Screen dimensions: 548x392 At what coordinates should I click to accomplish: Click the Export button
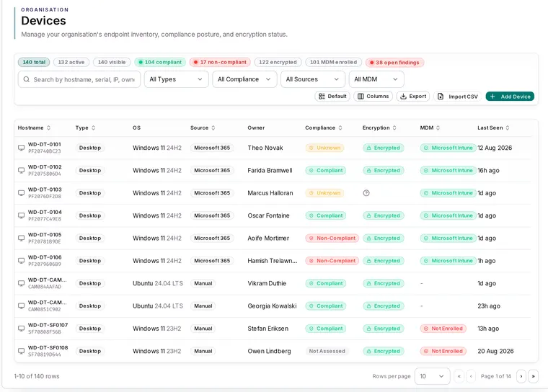[413, 97]
